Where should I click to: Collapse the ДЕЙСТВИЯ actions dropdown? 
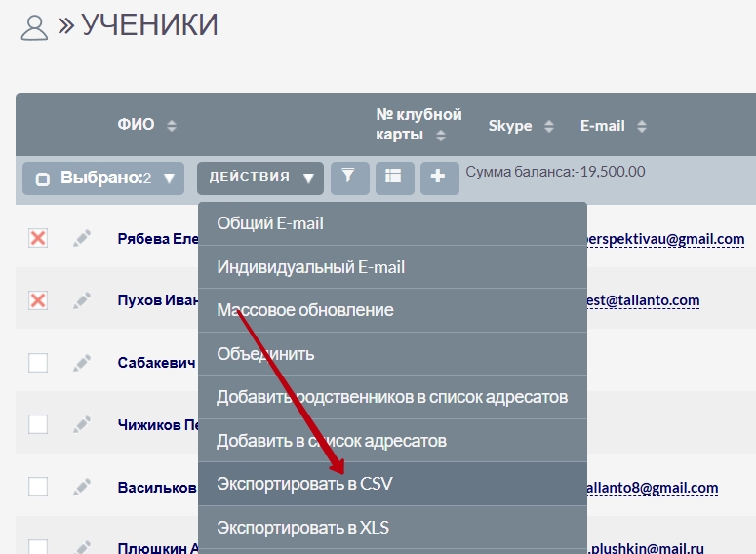(x=260, y=178)
